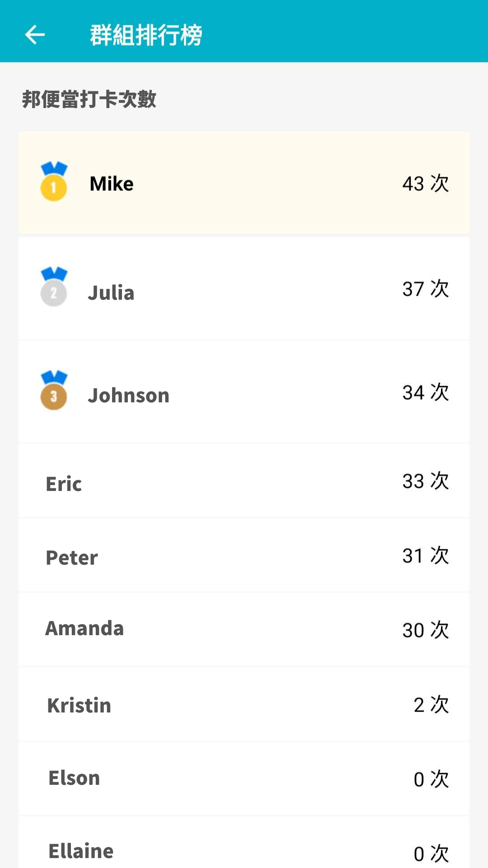Image resolution: width=488 pixels, height=868 pixels.
Task: Select Eric in the ranking list
Action: pyautogui.click(x=64, y=484)
